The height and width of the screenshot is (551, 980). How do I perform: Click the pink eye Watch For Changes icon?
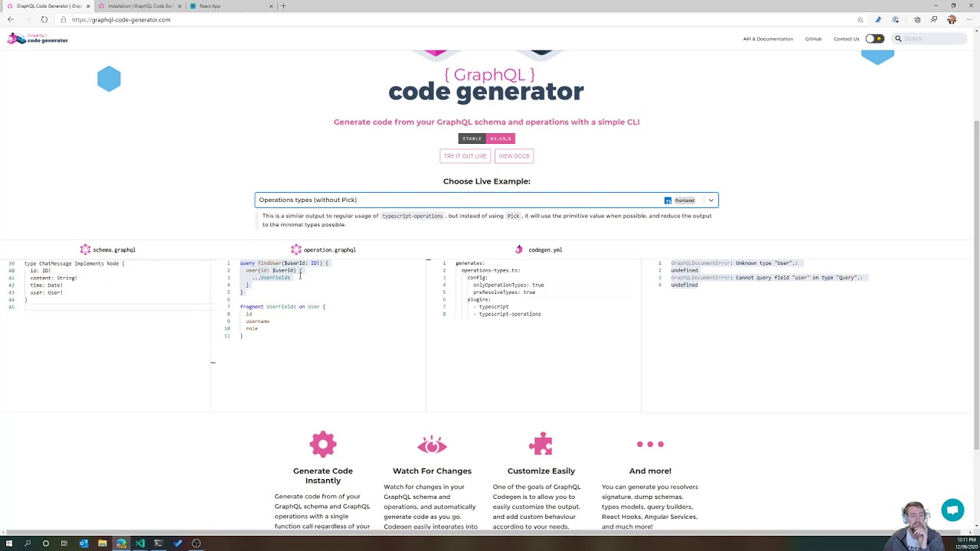432,445
